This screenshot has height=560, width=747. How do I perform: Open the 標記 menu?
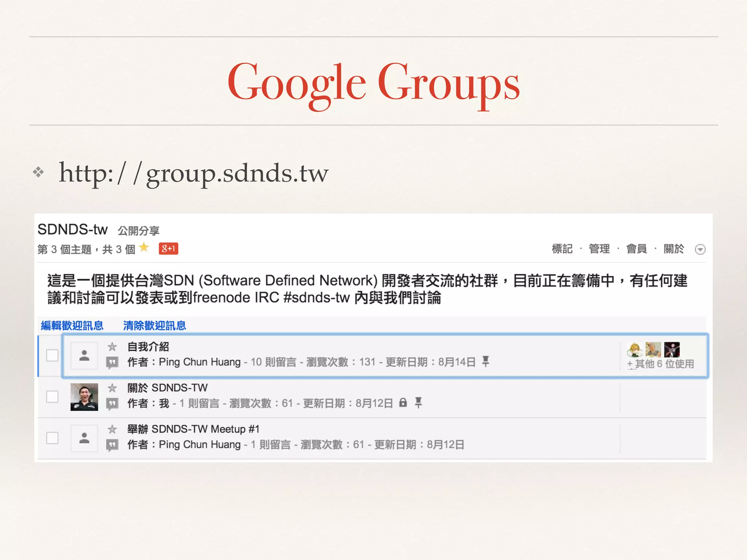(x=562, y=249)
